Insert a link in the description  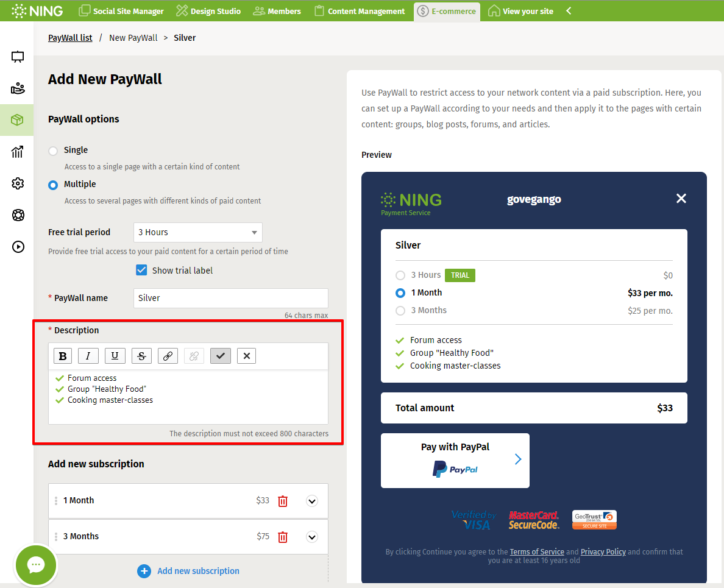pos(168,356)
